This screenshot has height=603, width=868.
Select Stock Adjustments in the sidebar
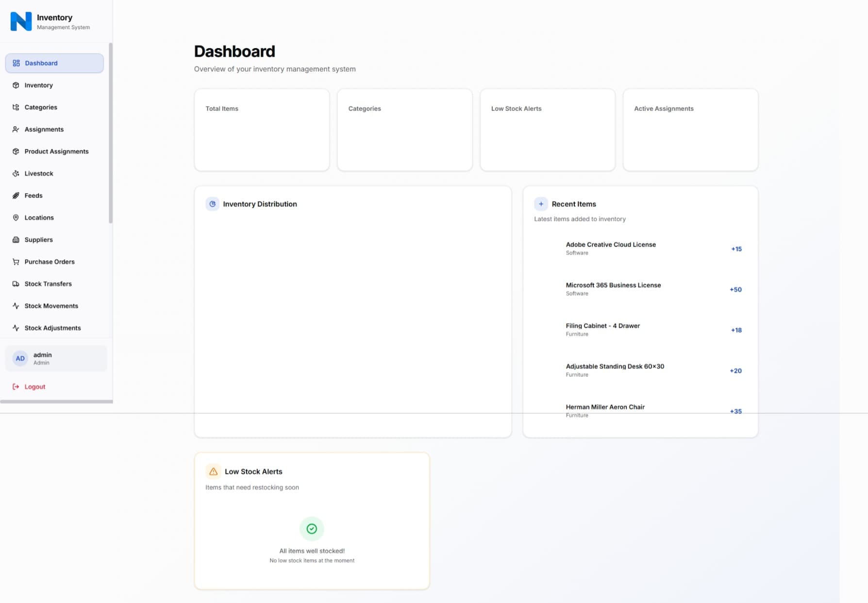(52, 328)
